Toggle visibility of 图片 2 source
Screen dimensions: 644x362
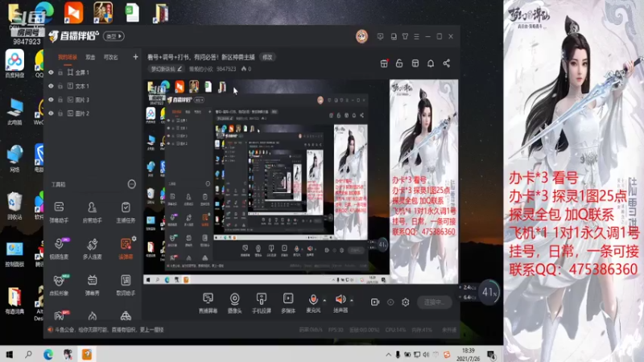51,113
